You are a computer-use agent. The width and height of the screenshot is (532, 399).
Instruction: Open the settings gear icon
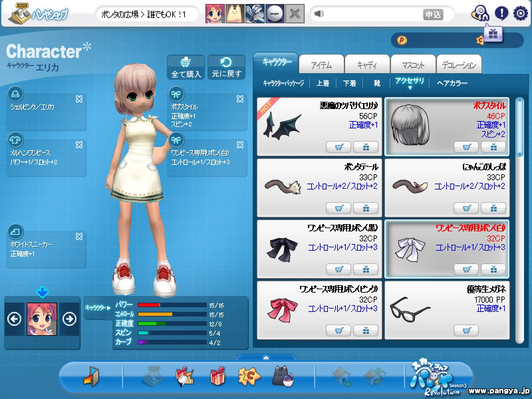click(521, 13)
